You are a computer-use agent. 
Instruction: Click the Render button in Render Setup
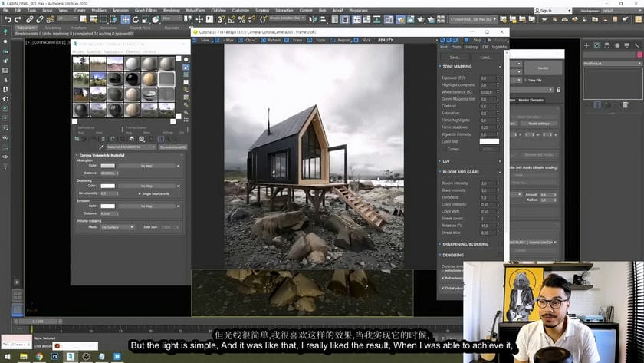pos(543,68)
